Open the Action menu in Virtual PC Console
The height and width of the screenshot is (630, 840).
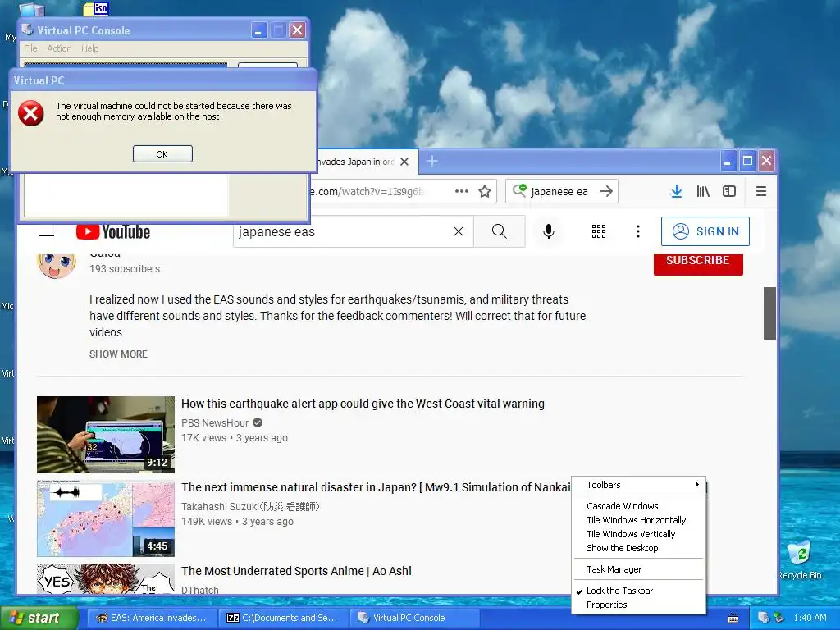(x=59, y=48)
